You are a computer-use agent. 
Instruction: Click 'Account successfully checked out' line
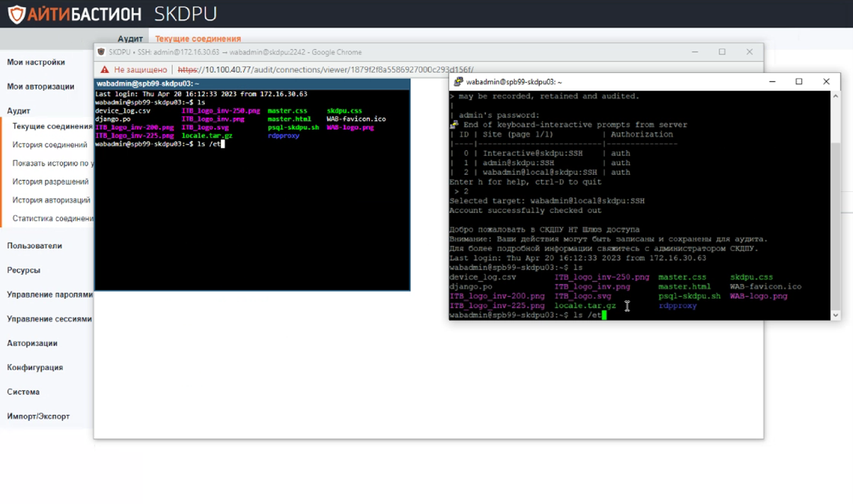(x=525, y=210)
